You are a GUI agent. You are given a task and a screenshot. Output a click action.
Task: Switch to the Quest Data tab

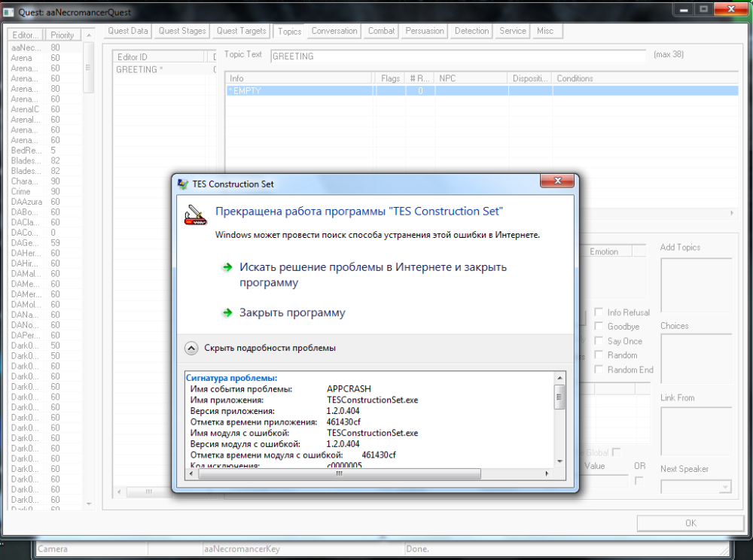pos(128,31)
